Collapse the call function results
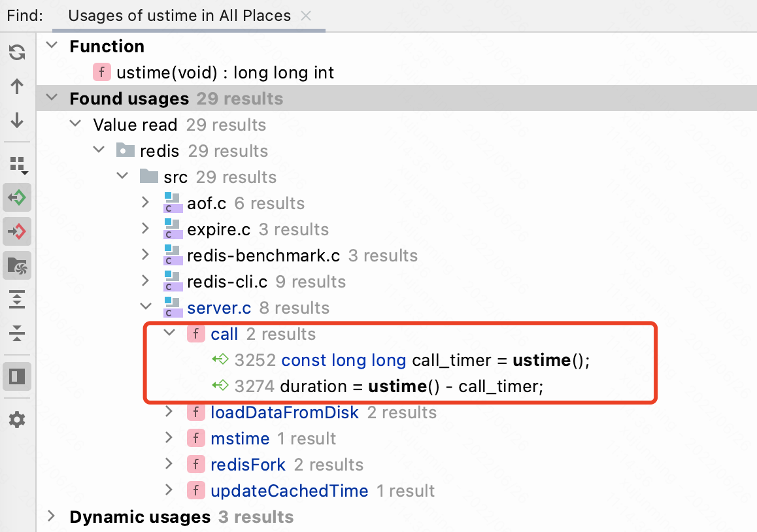The image size is (757, 532). click(x=169, y=332)
